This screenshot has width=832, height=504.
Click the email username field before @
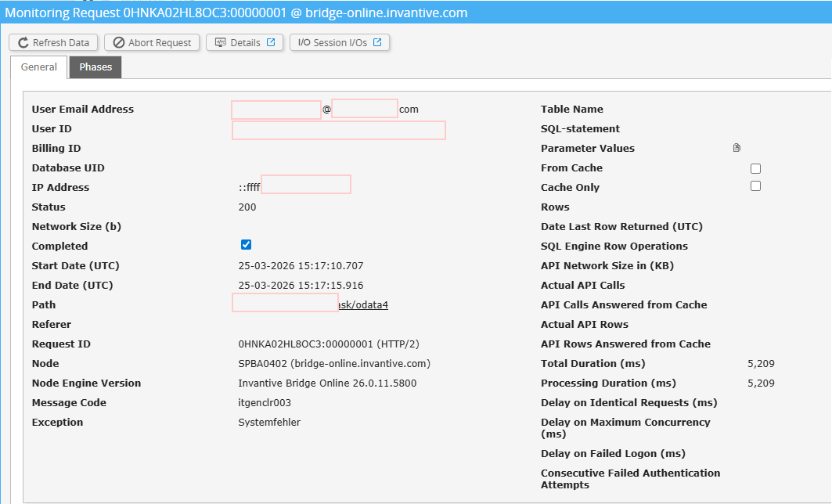276,110
